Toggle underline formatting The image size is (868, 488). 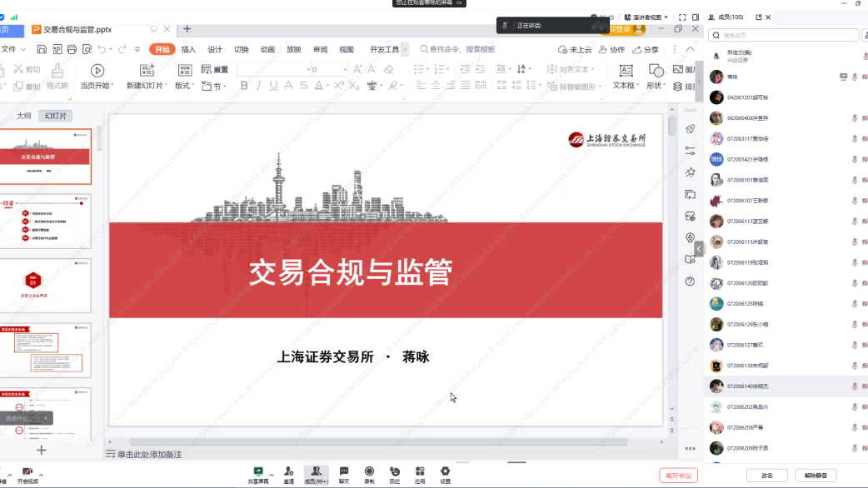point(273,85)
